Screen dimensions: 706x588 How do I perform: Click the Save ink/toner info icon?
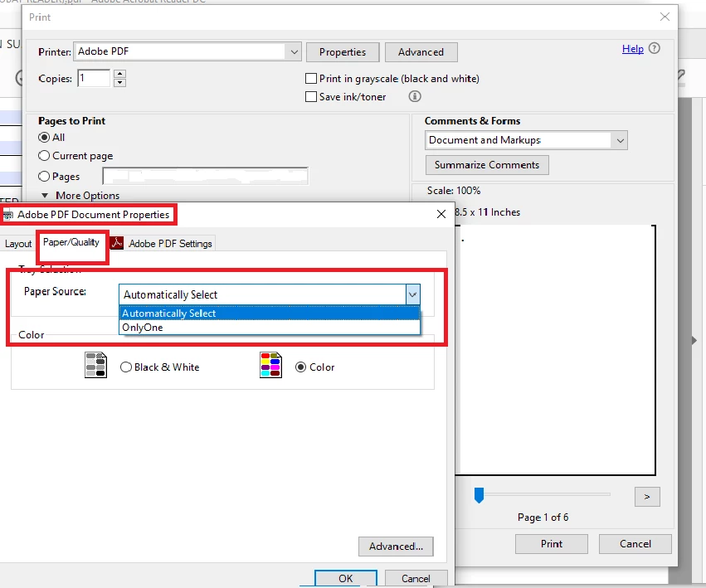click(x=415, y=96)
